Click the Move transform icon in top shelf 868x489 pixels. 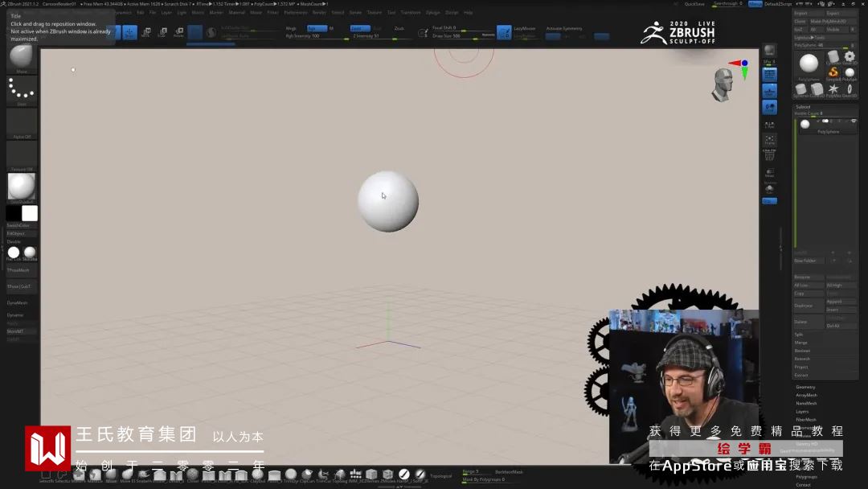tap(146, 33)
